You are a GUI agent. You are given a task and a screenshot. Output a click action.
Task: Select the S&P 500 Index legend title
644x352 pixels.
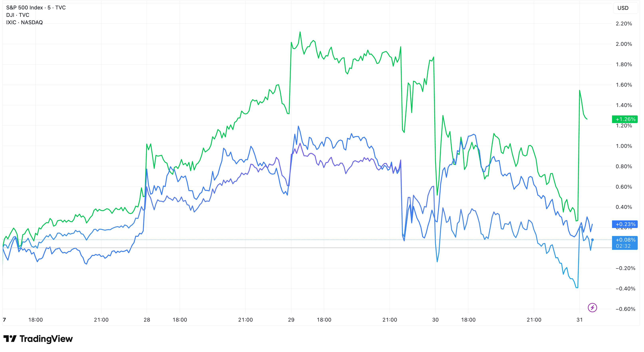click(x=36, y=8)
